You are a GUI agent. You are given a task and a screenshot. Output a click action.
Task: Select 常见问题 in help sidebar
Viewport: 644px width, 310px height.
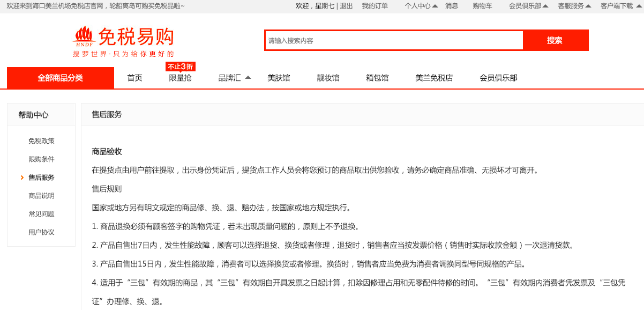tap(41, 214)
